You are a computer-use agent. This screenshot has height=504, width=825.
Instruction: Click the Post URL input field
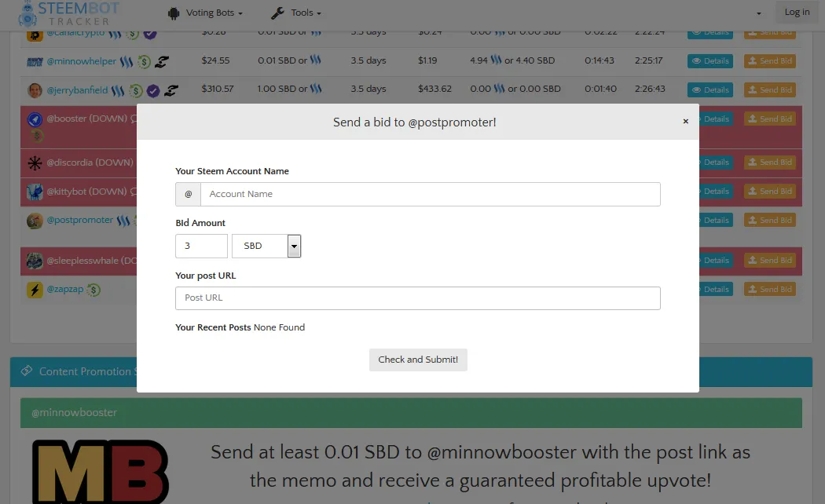pyautogui.click(x=418, y=298)
